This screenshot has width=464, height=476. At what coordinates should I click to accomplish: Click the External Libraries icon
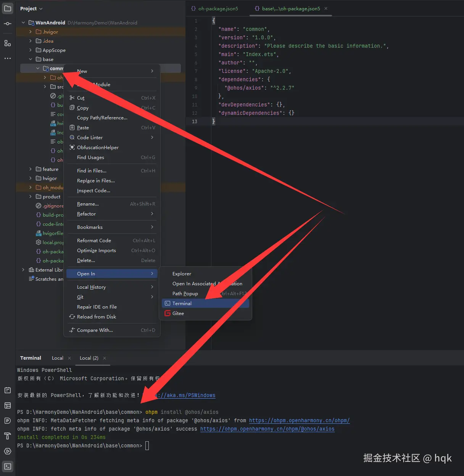[x=31, y=270]
